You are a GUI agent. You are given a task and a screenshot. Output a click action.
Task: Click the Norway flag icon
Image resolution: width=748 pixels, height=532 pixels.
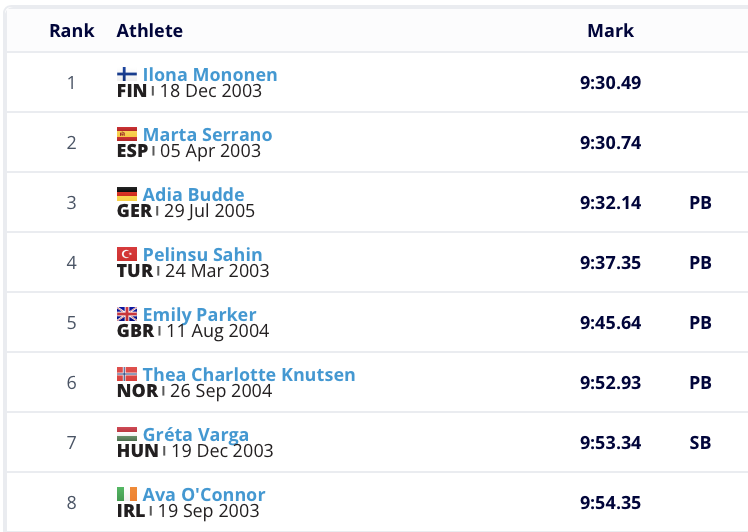(x=127, y=374)
